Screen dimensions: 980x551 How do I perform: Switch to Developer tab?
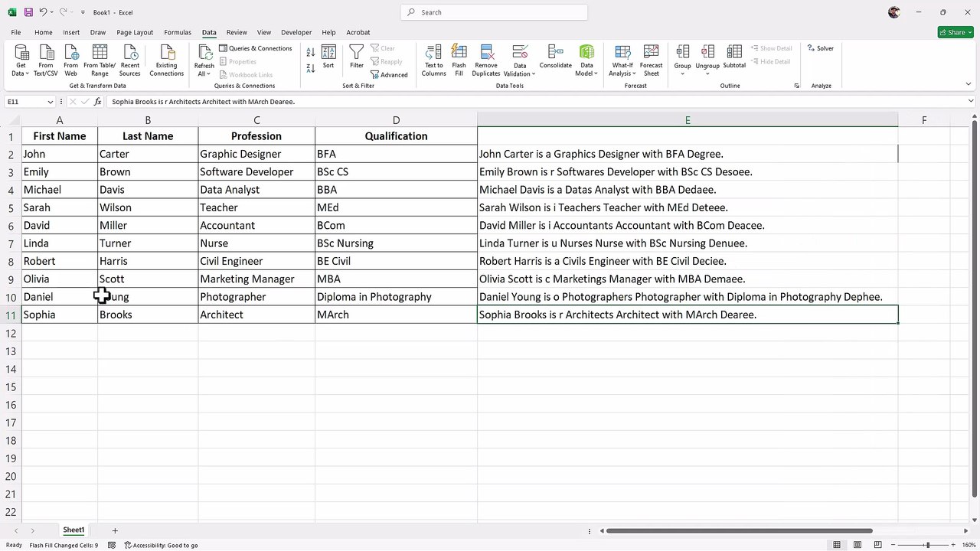tap(296, 32)
